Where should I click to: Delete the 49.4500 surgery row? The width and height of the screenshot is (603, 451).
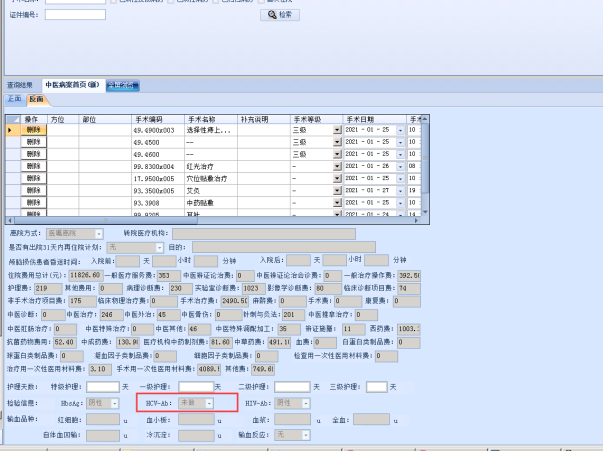tap(33, 142)
